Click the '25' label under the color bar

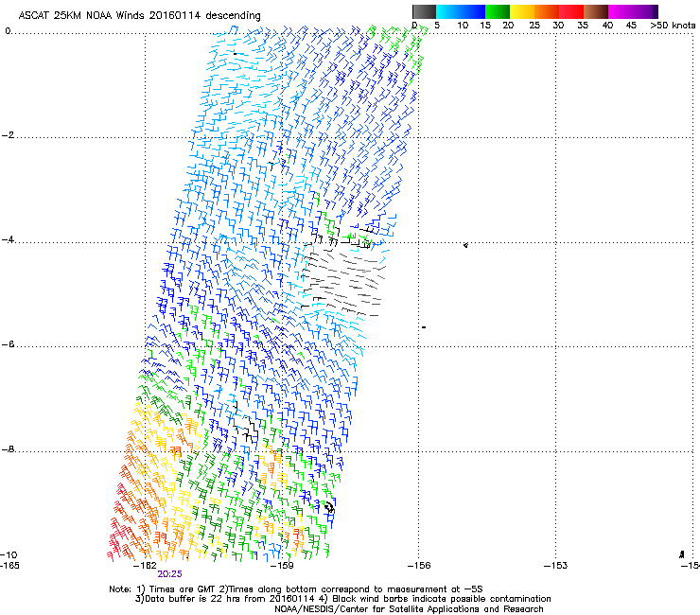534,25
